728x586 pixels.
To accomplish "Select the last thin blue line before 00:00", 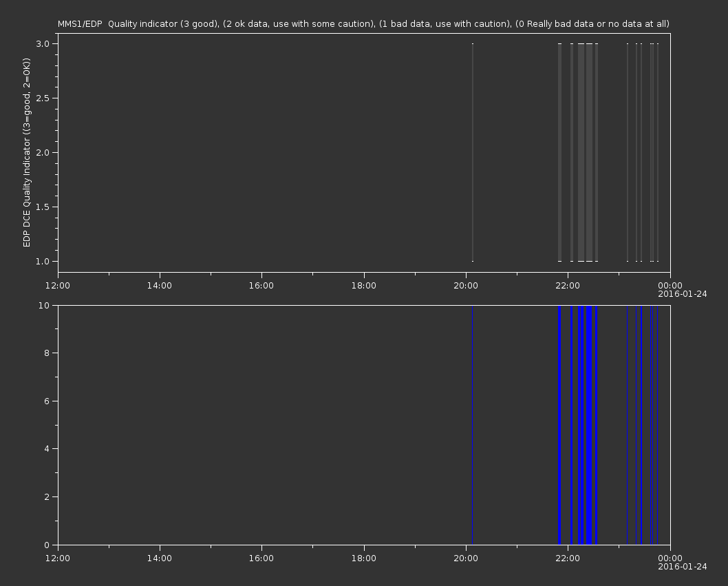I will [657, 425].
